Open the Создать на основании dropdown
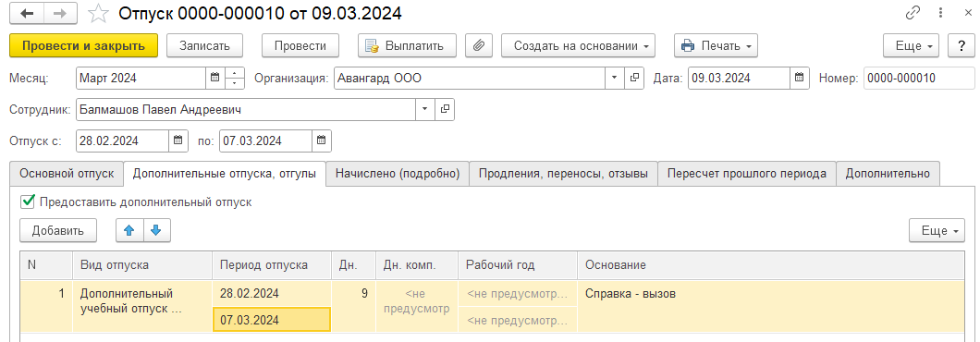 pos(578,45)
